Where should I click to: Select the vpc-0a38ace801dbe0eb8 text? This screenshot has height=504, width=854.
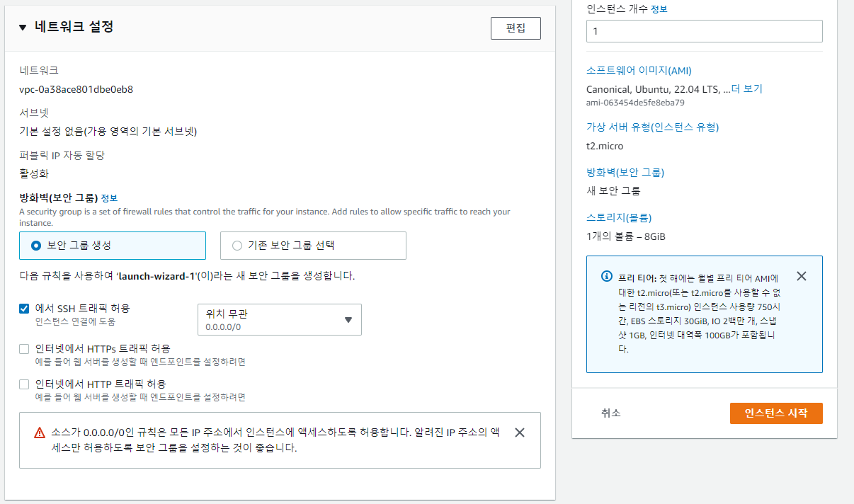76,89
